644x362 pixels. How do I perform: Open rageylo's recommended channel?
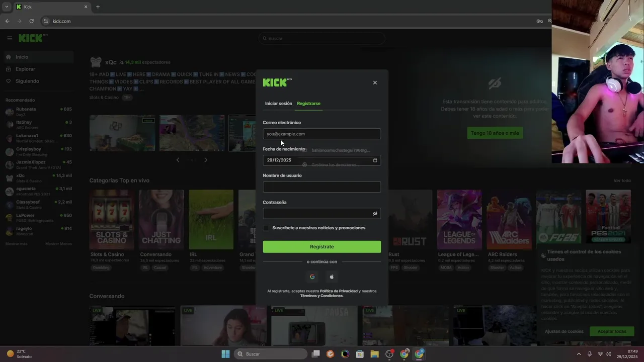39,231
